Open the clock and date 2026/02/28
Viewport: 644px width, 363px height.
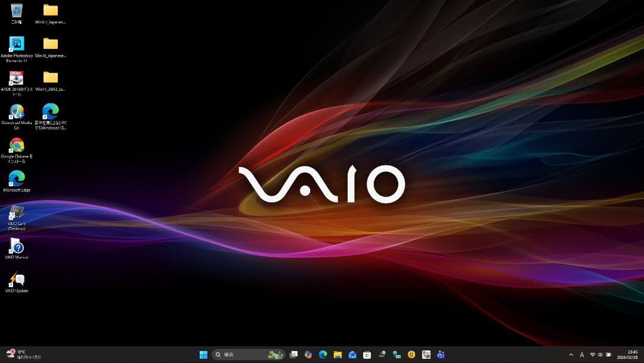point(627,355)
